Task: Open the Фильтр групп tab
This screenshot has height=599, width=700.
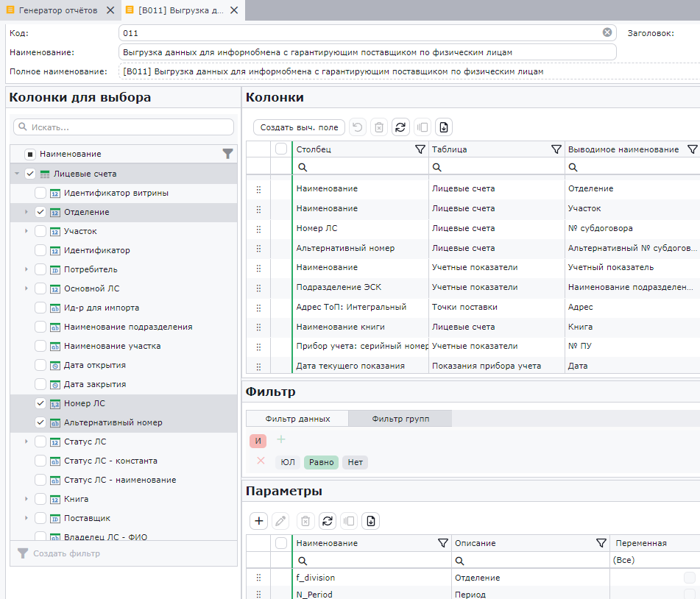Action: [400, 419]
